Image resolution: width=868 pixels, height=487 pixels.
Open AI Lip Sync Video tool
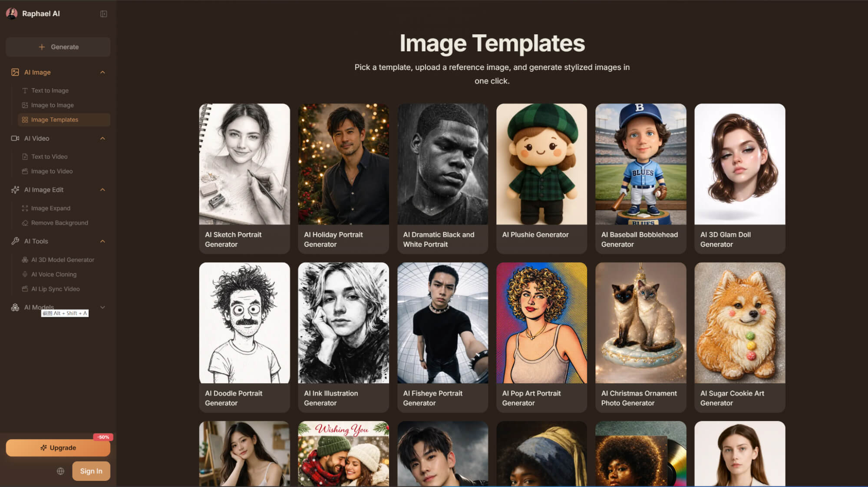click(64, 289)
